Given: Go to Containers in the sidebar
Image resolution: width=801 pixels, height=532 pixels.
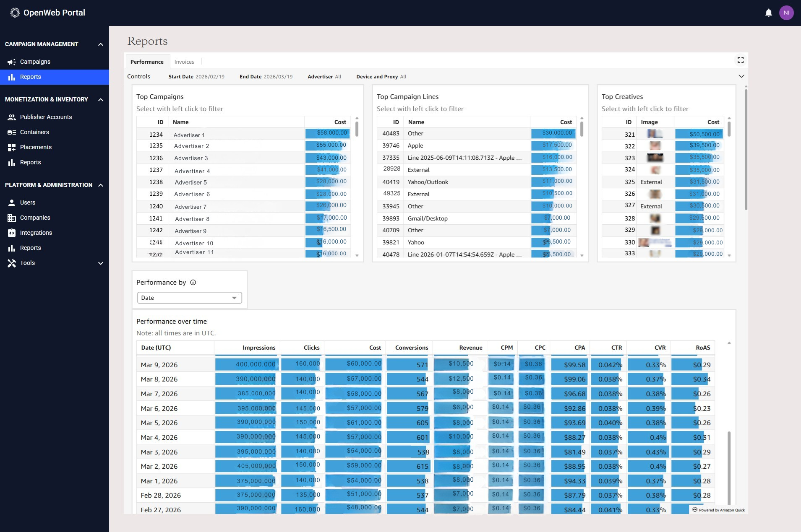Looking at the screenshot, I should (34, 132).
